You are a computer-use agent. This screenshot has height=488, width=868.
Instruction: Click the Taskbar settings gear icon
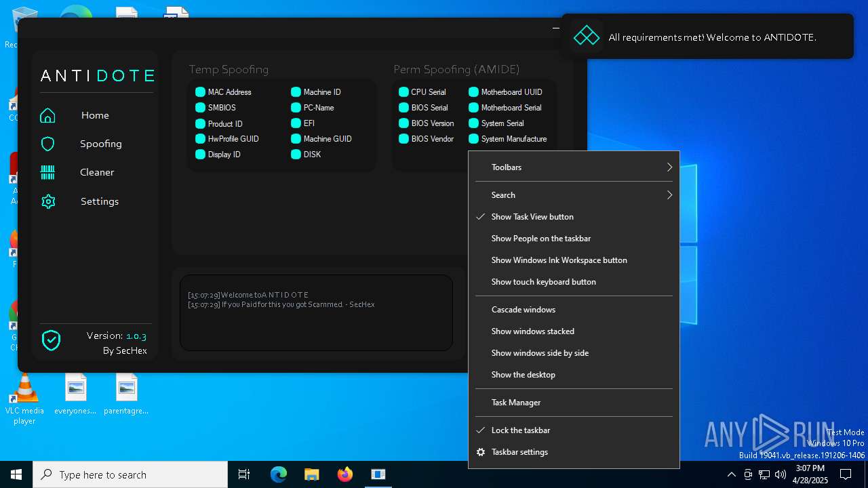pyautogui.click(x=481, y=452)
